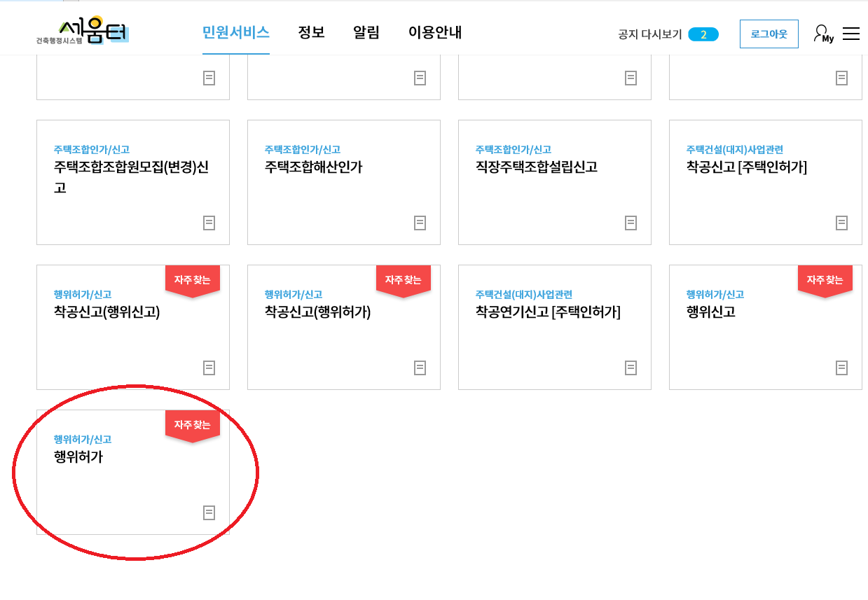The width and height of the screenshot is (868, 600).
Task: Open the hamburger menu icon
Action: click(x=851, y=34)
